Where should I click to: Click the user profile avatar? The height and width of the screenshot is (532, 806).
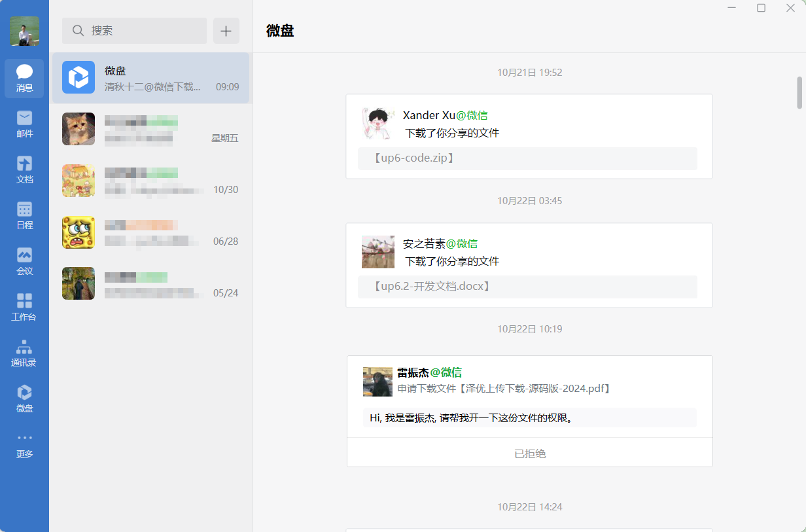(24, 31)
